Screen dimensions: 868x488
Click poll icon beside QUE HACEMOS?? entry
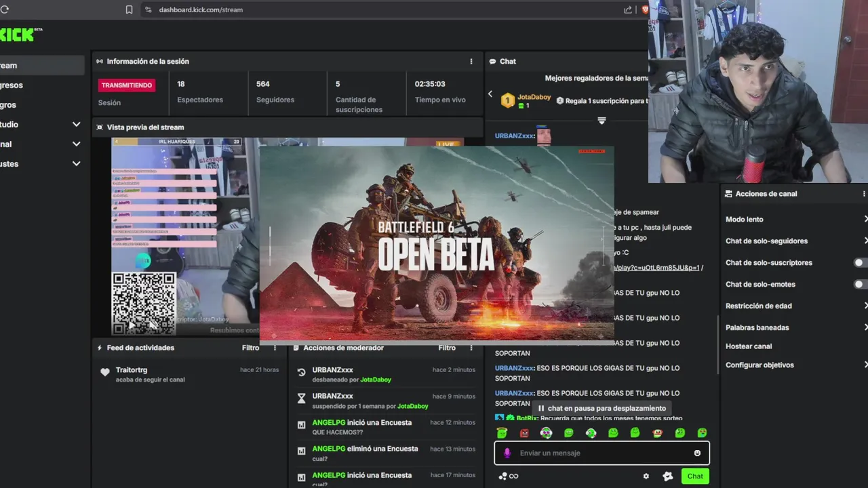(x=302, y=425)
